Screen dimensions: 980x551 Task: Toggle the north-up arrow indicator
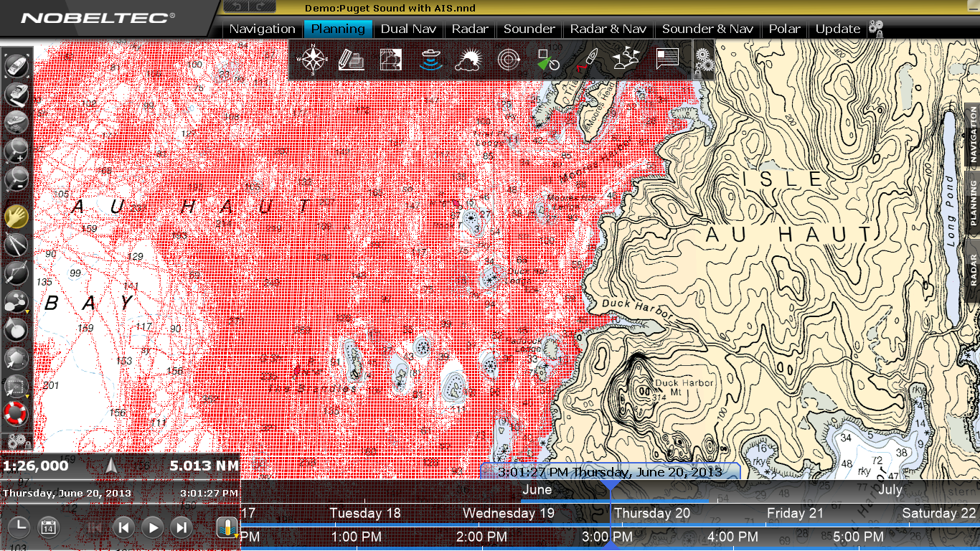tap(110, 466)
